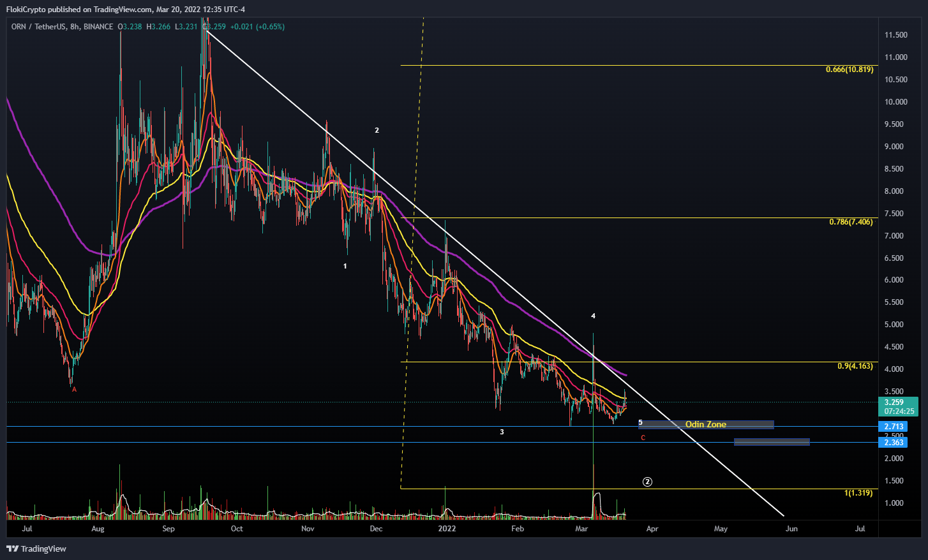928x560 pixels.
Task: Click the red wave label C
Action: point(643,438)
